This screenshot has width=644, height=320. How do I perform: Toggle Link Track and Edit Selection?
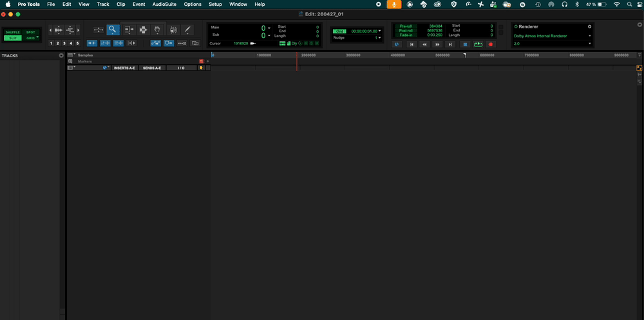(x=118, y=42)
